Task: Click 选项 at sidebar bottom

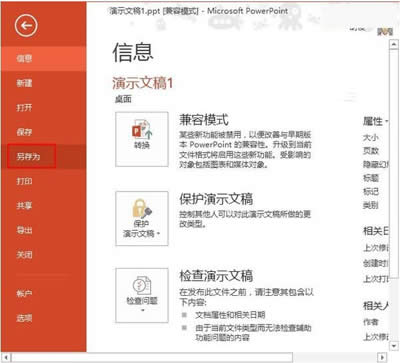Action: click(x=24, y=318)
